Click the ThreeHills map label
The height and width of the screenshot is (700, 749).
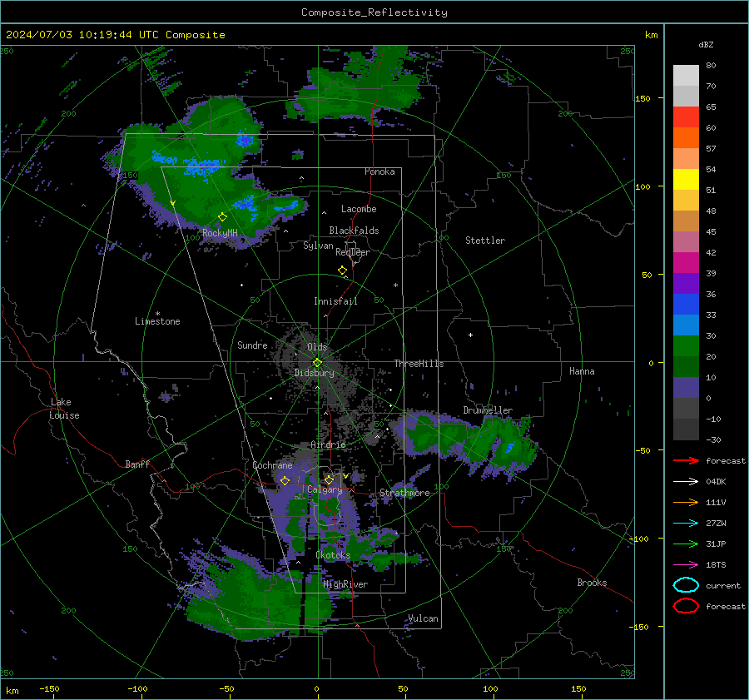coord(419,364)
